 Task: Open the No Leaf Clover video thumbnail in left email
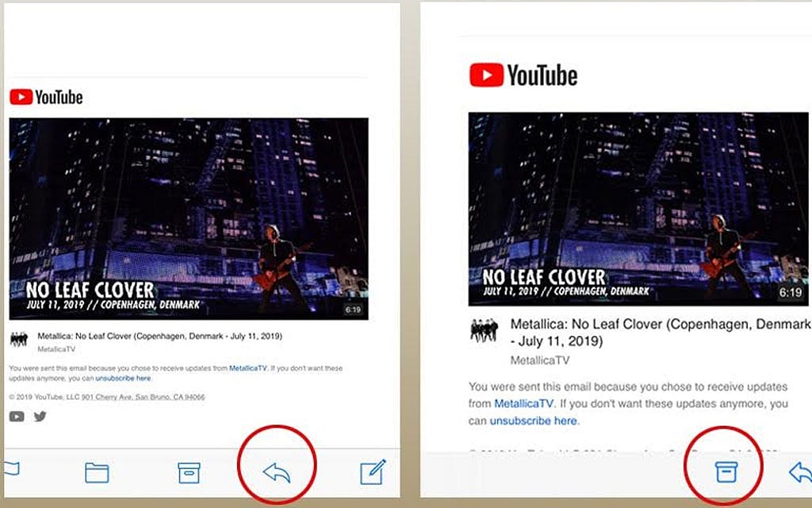pos(189,219)
